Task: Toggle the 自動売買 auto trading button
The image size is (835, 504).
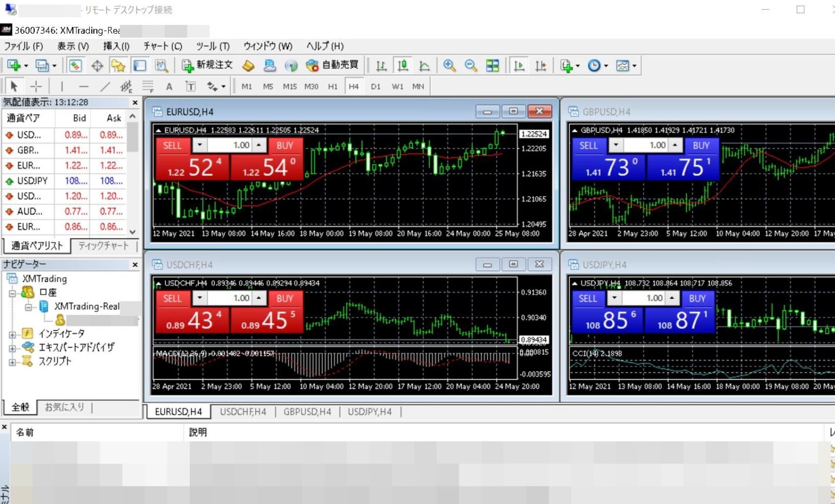Action: click(332, 66)
